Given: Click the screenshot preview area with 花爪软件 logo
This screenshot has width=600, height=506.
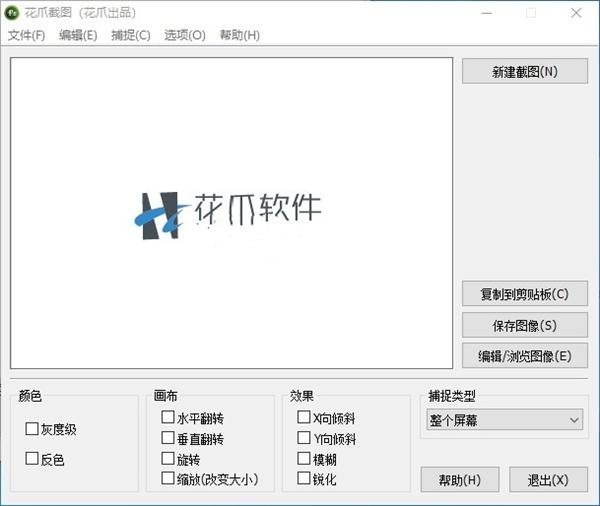Looking at the screenshot, I should coord(232,213).
